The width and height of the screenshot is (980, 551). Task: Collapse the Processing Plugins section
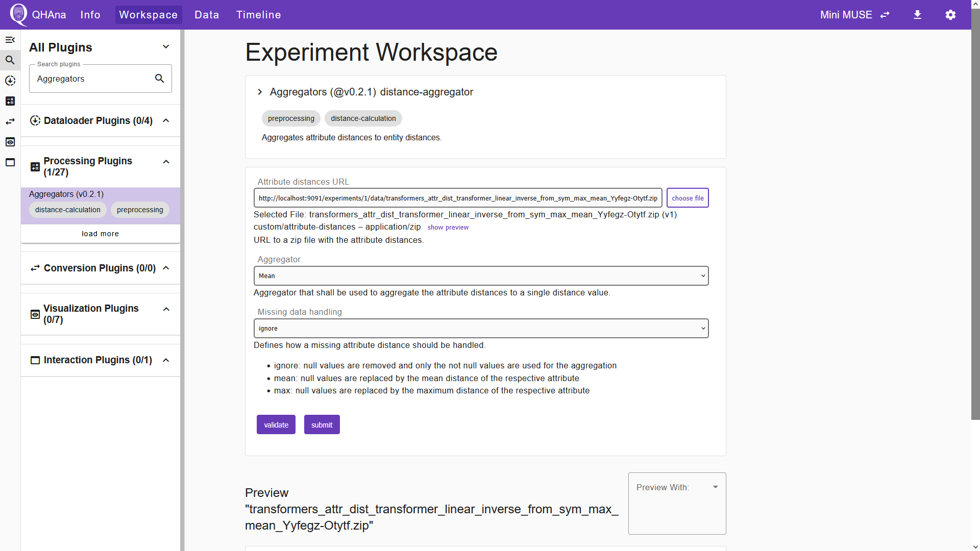point(166,162)
